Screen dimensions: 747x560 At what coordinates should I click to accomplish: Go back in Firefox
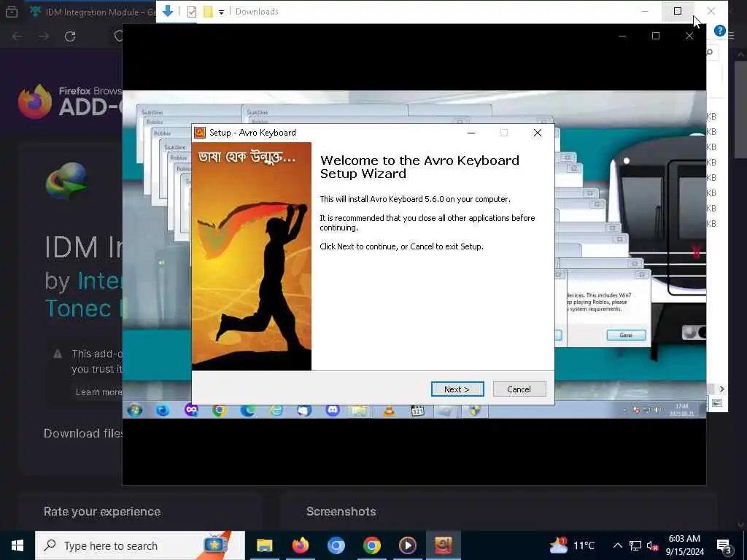click(x=18, y=36)
